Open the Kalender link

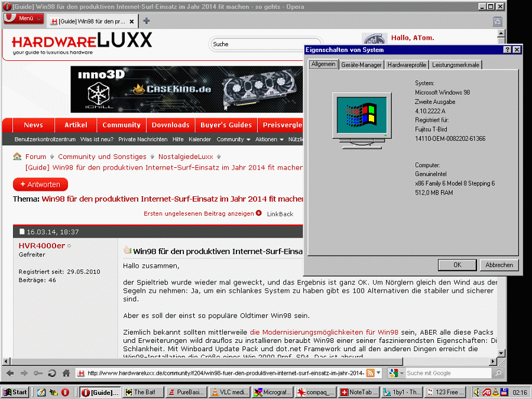[200, 140]
